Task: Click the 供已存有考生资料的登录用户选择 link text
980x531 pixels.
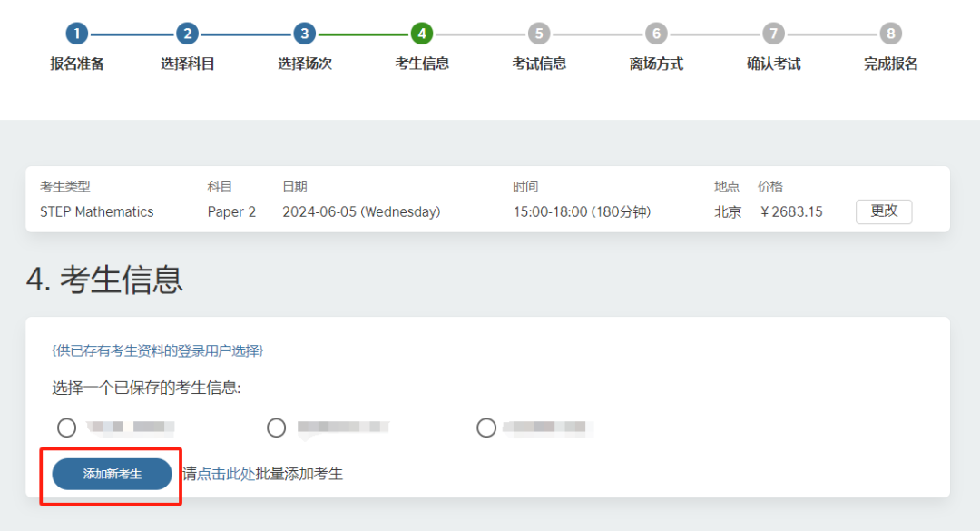Action: [x=158, y=351]
